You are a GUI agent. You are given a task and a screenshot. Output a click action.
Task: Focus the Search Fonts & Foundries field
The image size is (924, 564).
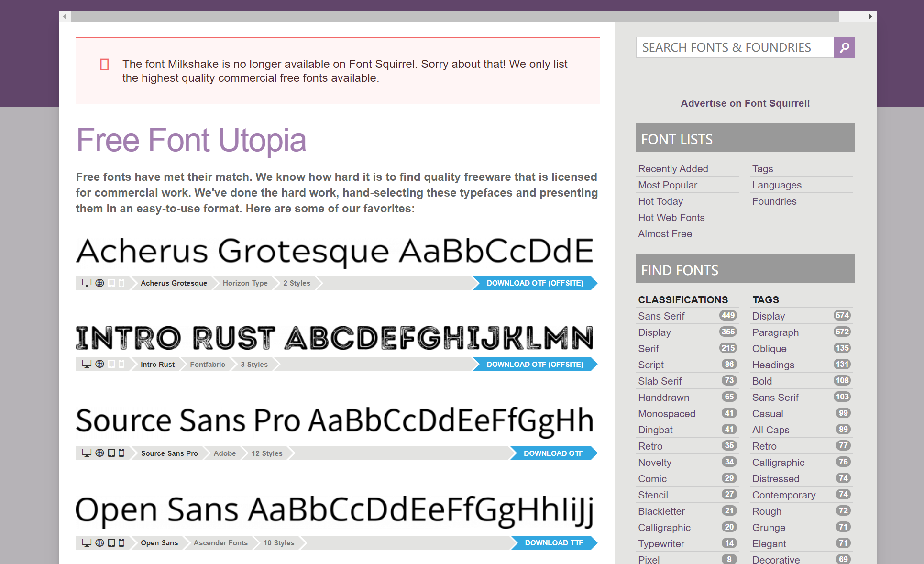pos(735,47)
